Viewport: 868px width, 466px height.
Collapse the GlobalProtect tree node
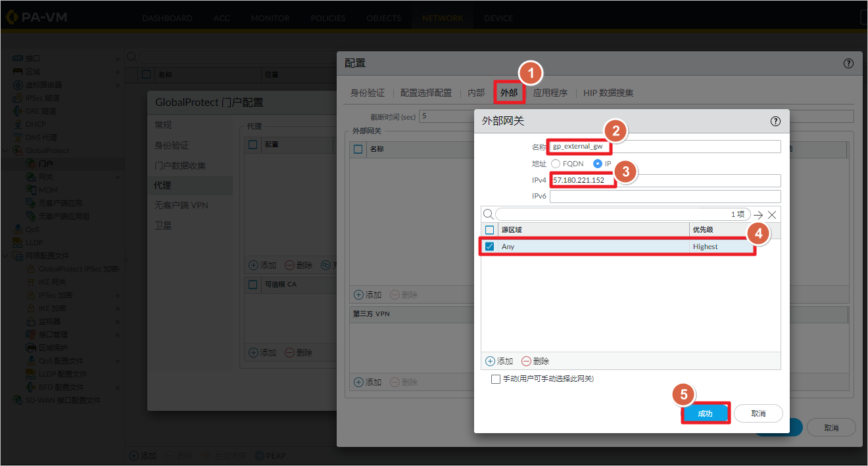(x=6, y=151)
